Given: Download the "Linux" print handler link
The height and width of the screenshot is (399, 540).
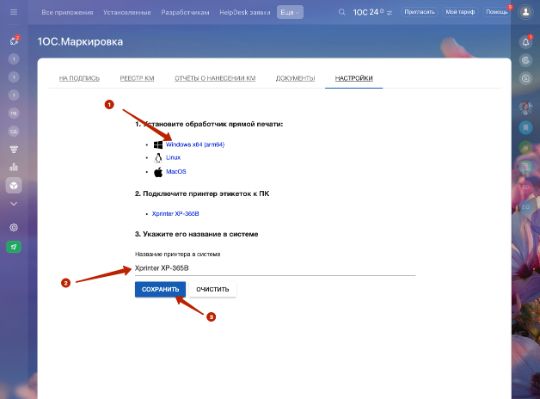Looking at the screenshot, I should click(173, 158).
